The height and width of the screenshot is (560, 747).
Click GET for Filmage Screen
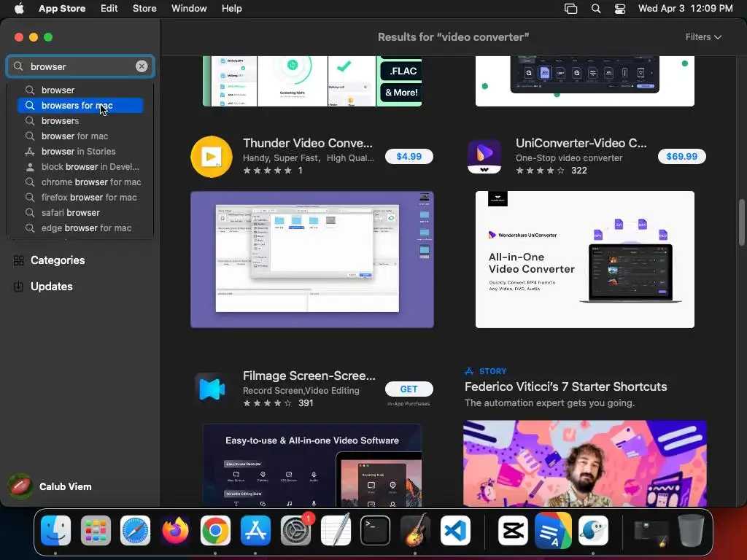[409, 389]
